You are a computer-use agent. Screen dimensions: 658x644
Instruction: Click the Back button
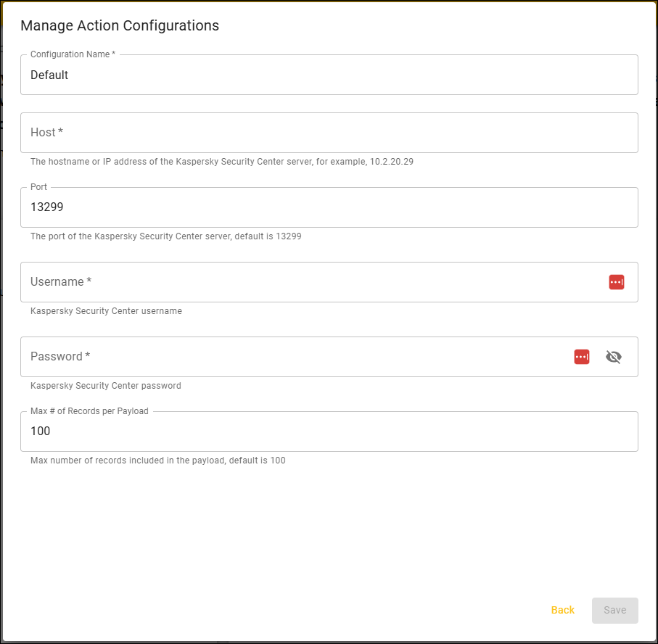[562, 610]
